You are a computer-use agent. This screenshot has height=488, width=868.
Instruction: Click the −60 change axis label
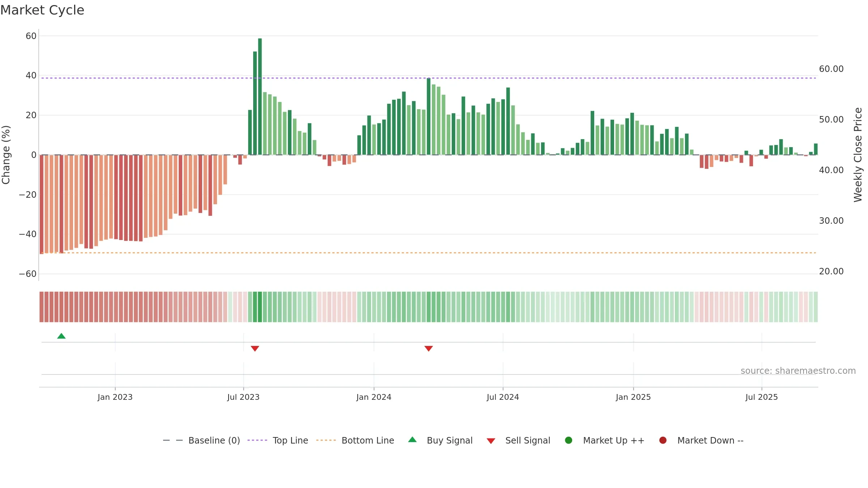(x=28, y=274)
